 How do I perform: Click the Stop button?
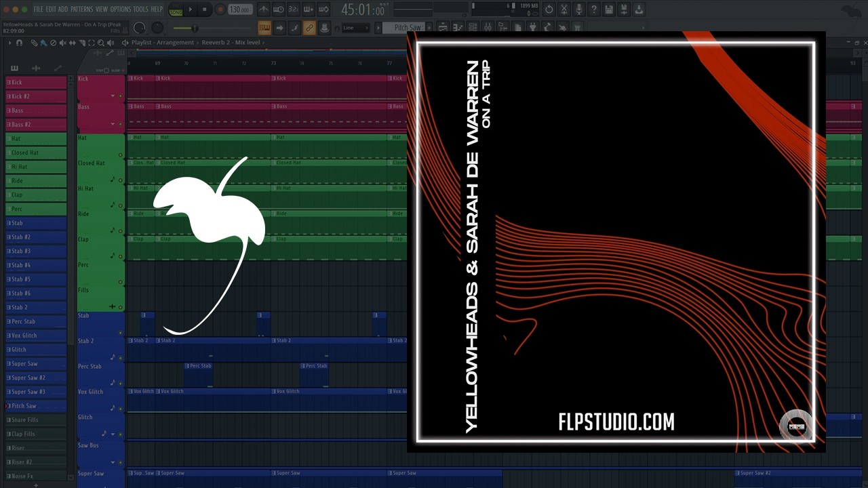(205, 9)
